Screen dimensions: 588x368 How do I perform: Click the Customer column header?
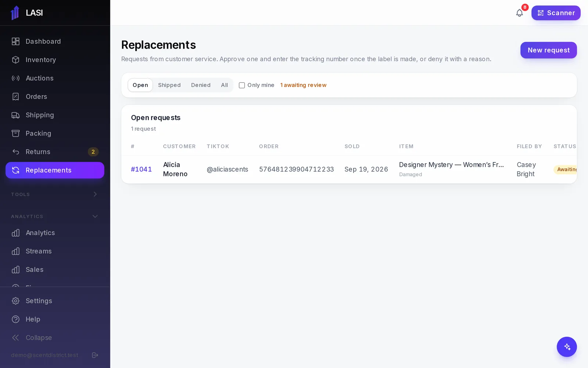(179, 146)
